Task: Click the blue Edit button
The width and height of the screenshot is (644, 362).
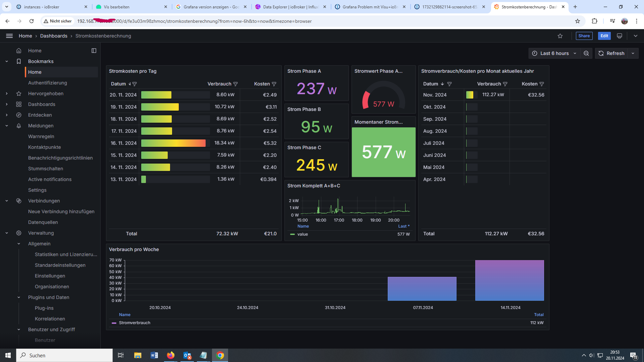Action: (604, 36)
